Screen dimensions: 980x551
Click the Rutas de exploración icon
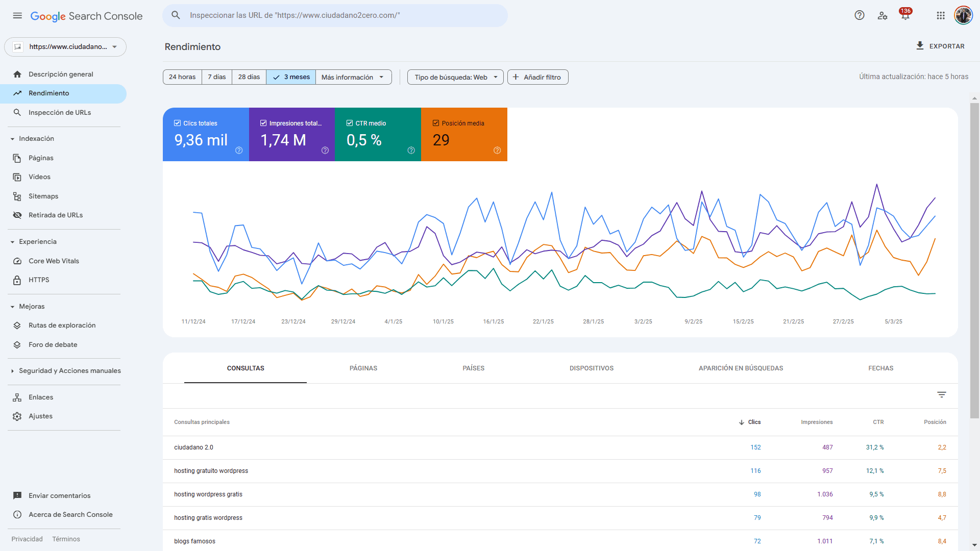coord(17,325)
